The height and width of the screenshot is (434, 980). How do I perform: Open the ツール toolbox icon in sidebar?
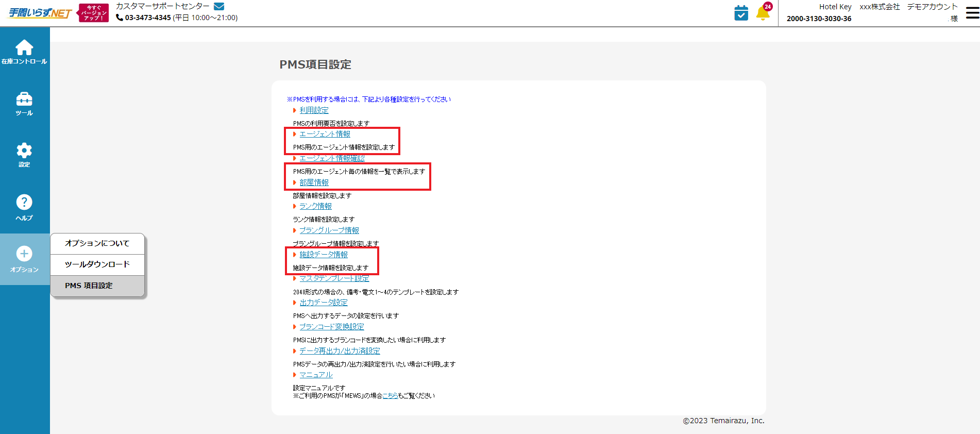tap(24, 99)
